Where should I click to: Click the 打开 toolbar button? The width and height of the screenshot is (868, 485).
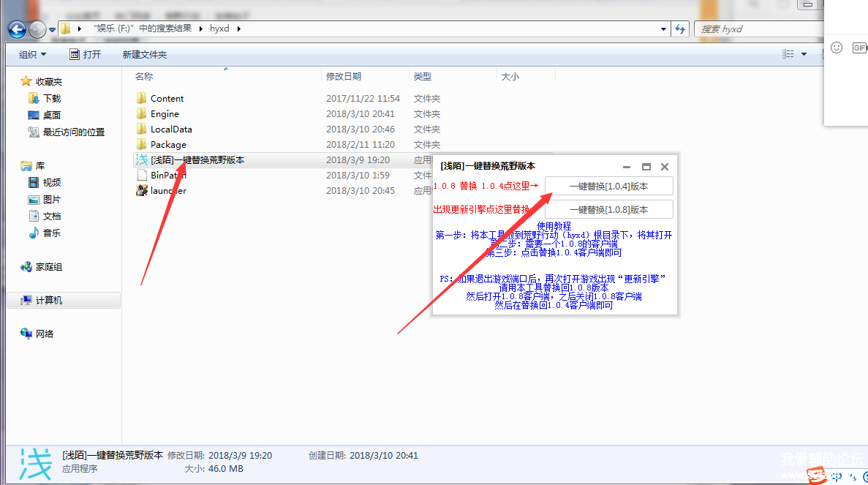pos(86,54)
